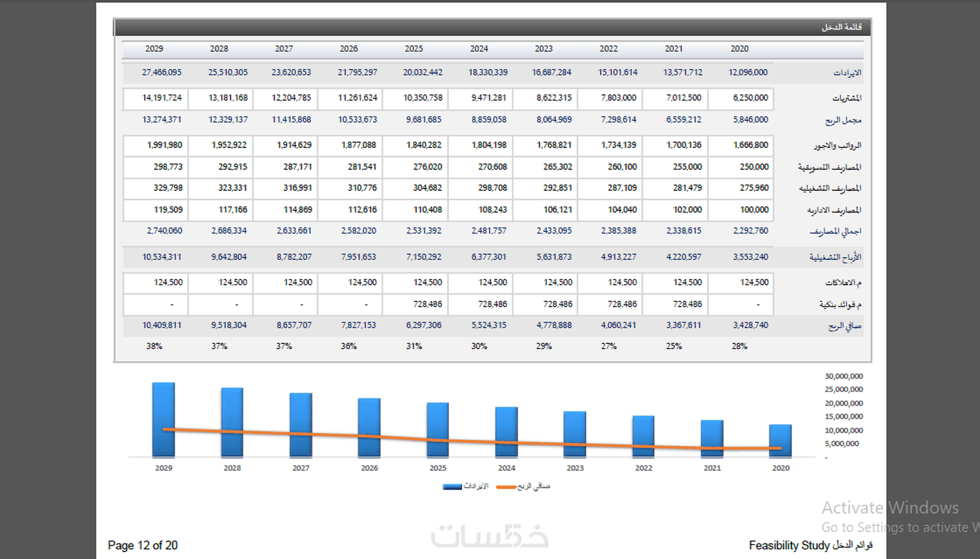
Task: Select operating profit value 10,534,311
Action: click(x=161, y=257)
